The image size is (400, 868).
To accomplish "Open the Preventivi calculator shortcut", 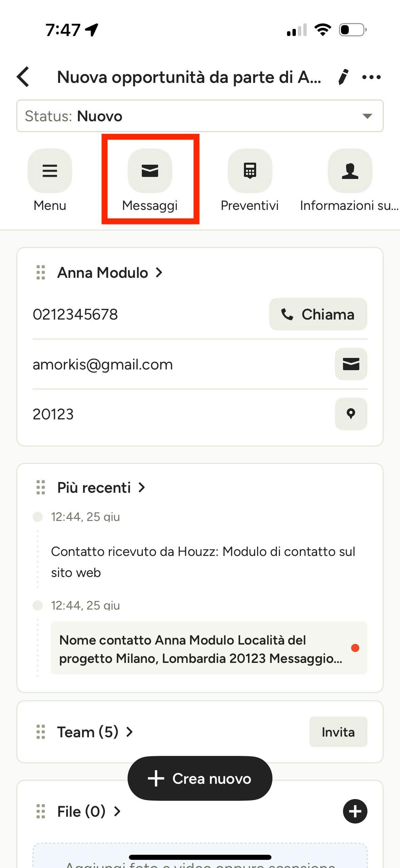I will pyautogui.click(x=250, y=171).
